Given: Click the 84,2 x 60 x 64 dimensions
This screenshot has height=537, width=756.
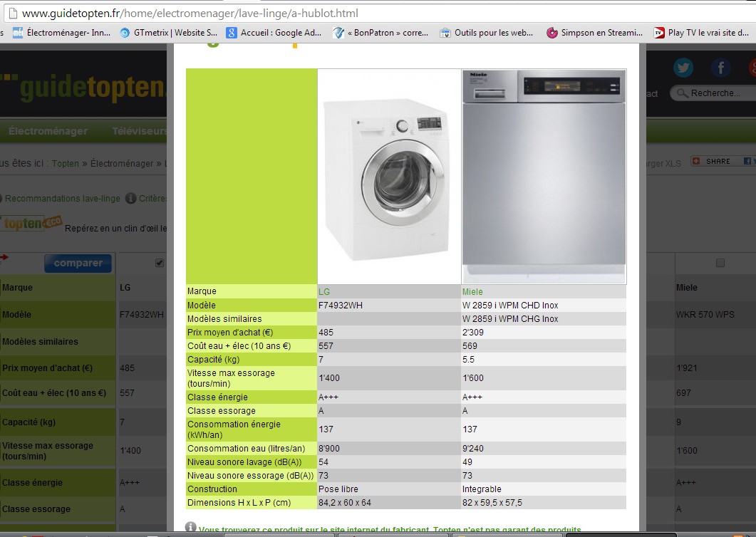Looking at the screenshot, I should (345, 502).
